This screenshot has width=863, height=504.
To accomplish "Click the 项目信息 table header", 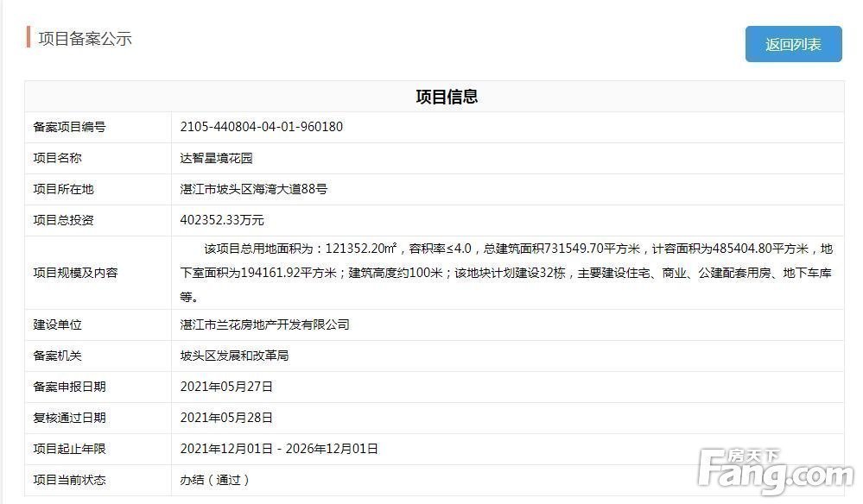I will 447,97.
